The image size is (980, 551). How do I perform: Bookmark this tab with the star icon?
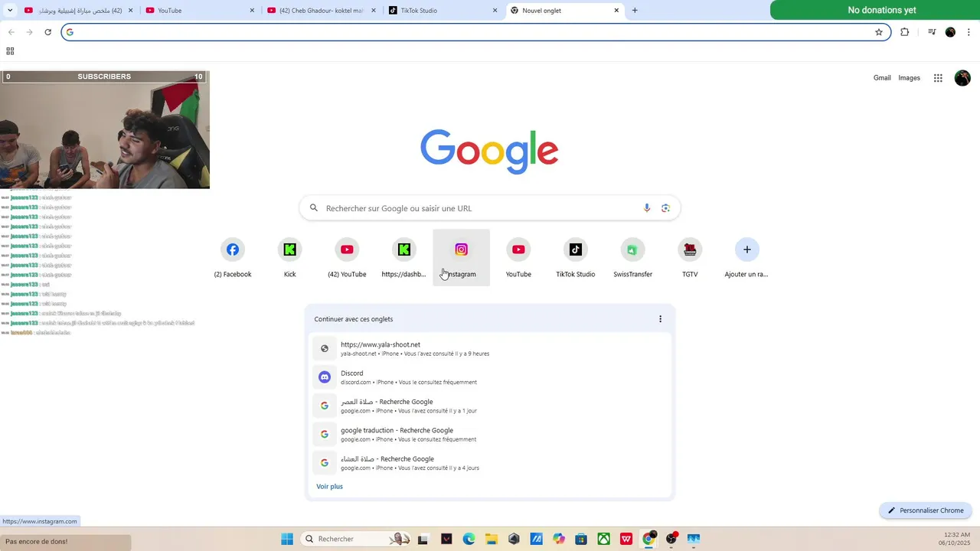879,32
